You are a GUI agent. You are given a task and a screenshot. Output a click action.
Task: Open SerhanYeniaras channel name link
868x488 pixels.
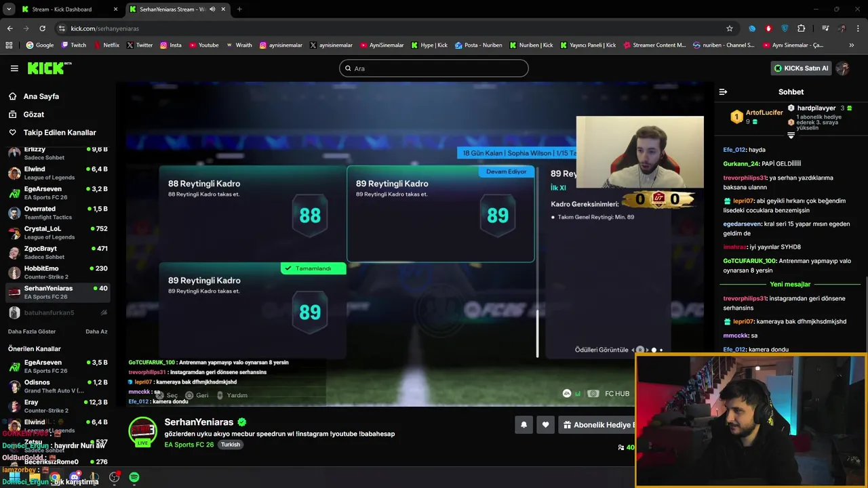pyautogui.click(x=199, y=422)
